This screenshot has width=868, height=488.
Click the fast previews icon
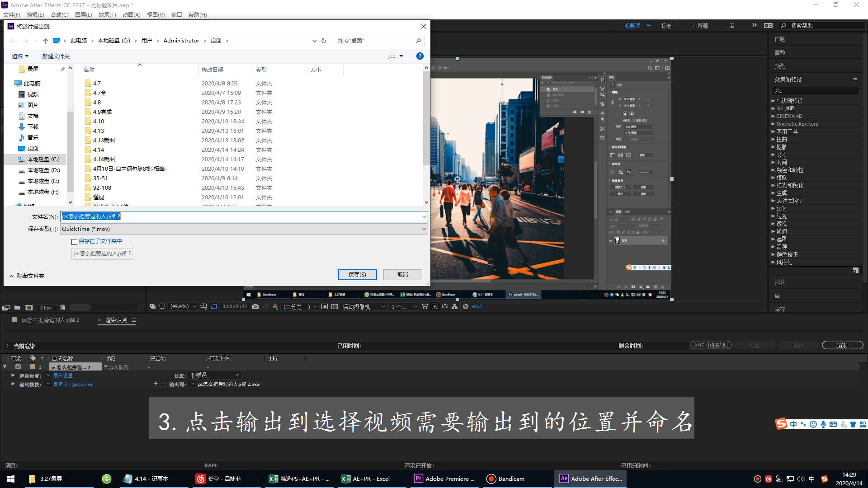[x=435, y=306]
